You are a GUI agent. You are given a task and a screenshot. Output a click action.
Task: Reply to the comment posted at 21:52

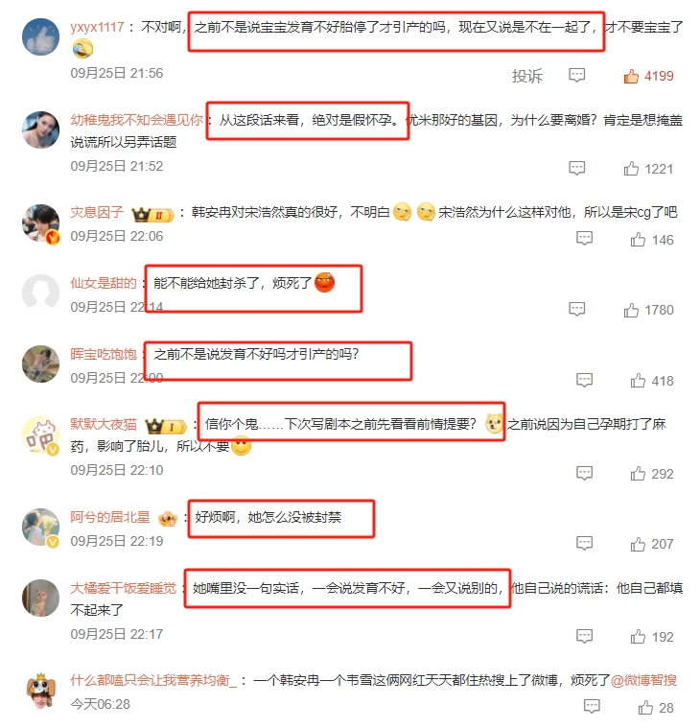tap(576, 168)
